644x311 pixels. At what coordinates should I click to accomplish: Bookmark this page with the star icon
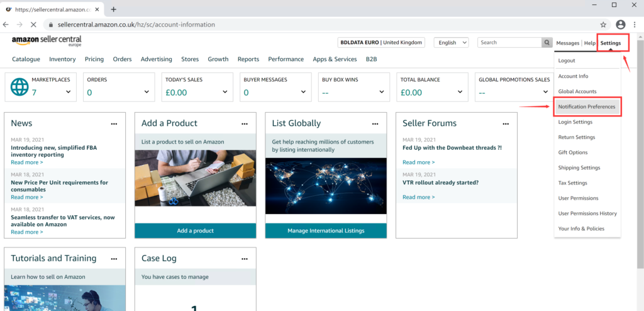click(603, 25)
